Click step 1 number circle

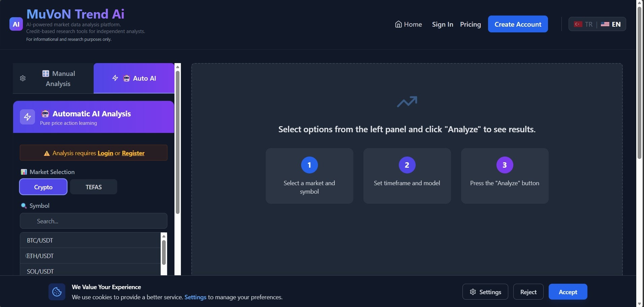click(309, 165)
